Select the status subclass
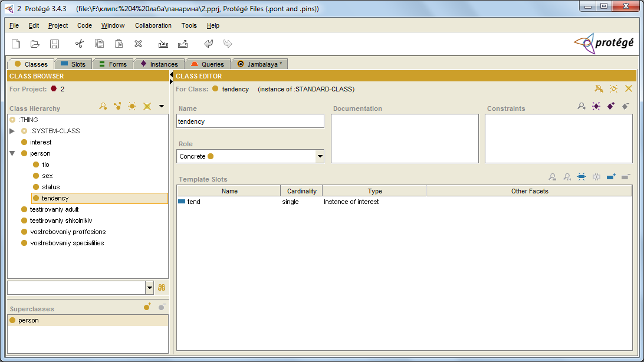Screen dimensions: 644x362 tap(51, 187)
